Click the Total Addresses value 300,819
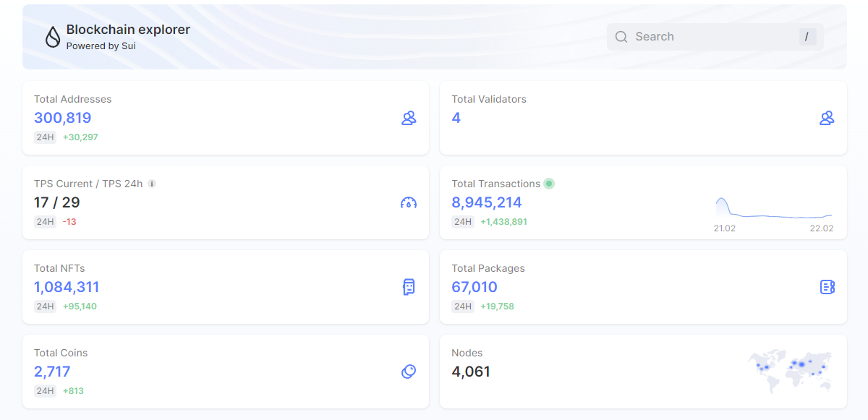 [62, 118]
